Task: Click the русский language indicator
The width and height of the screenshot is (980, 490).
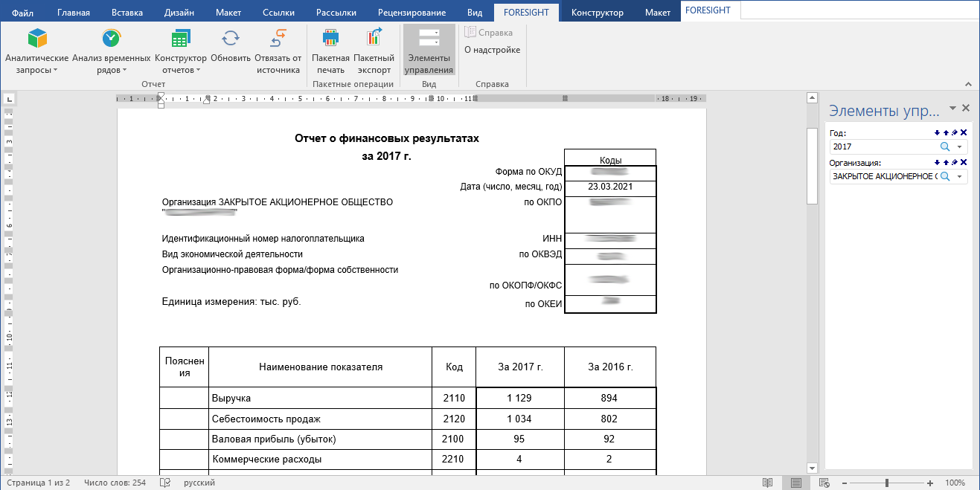Action: pyautogui.click(x=199, y=483)
